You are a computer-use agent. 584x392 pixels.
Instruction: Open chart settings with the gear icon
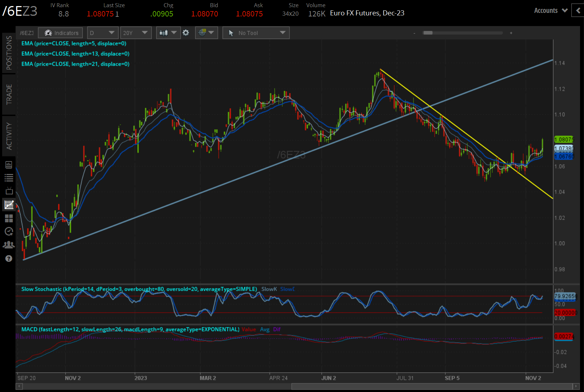(x=186, y=33)
